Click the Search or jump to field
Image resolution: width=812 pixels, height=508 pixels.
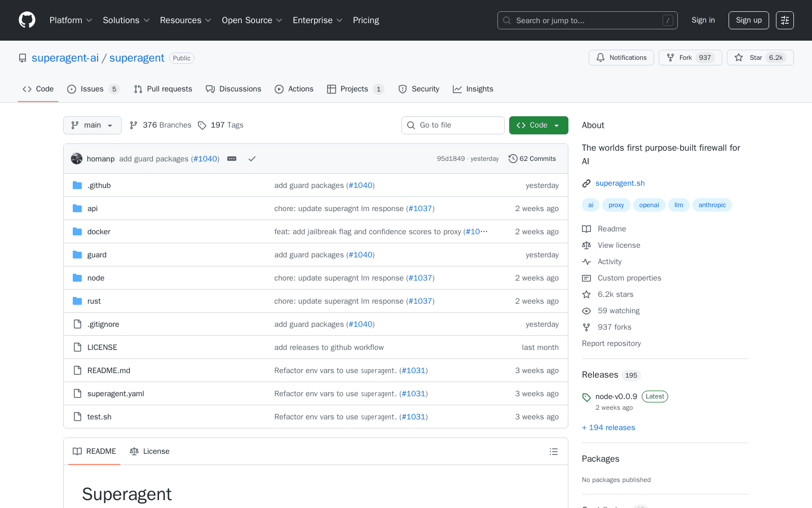pos(588,20)
